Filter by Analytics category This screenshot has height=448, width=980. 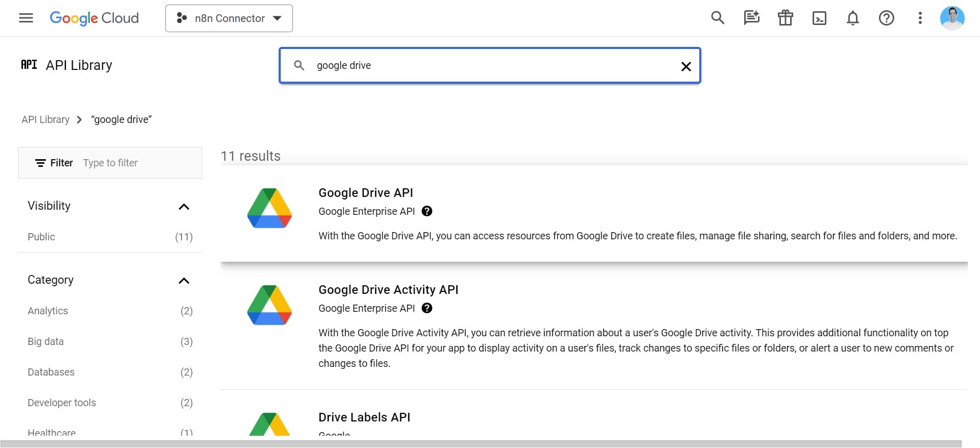tap(110, 311)
